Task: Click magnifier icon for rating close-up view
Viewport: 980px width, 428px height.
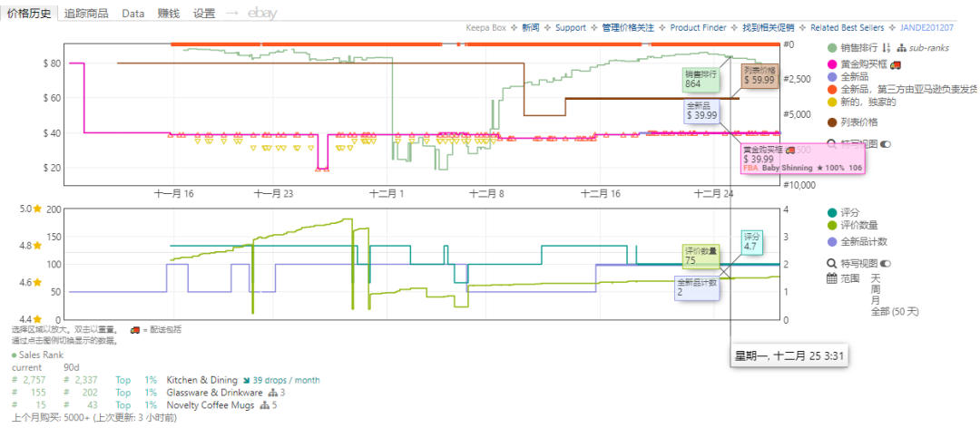Action: coord(831,263)
